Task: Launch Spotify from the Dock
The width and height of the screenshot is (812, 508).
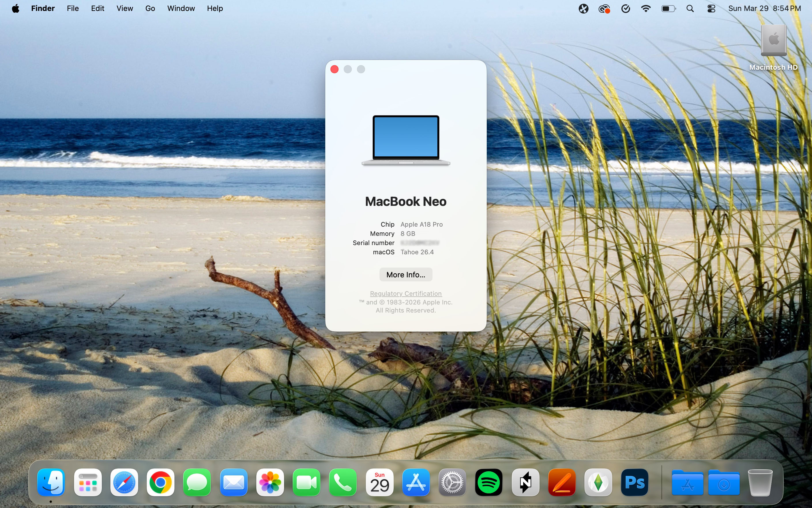Action: [x=489, y=482]
